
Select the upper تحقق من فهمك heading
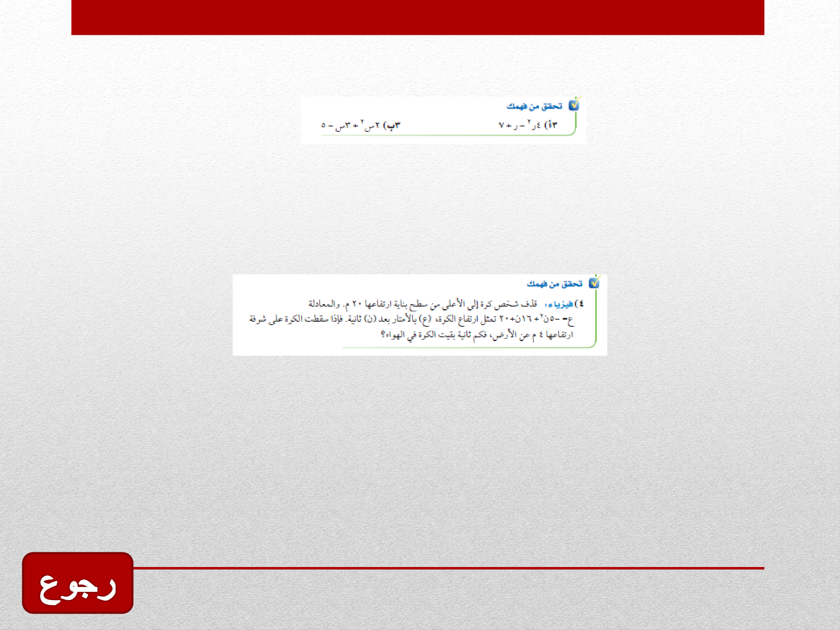[x=534, y=106]
